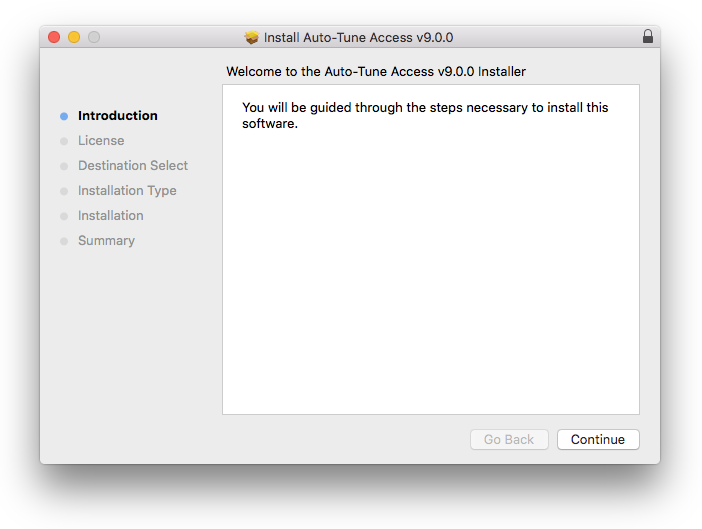Click the gray bullet beside License
Screen dimensions: 702x529
[64, 141]
